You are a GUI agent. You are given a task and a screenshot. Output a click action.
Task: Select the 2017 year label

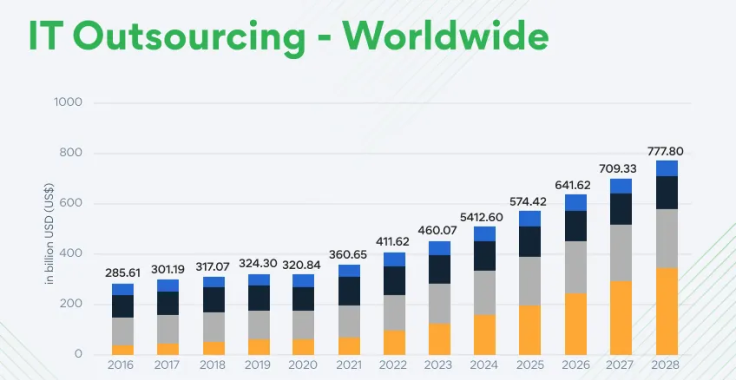click(167, 365)
